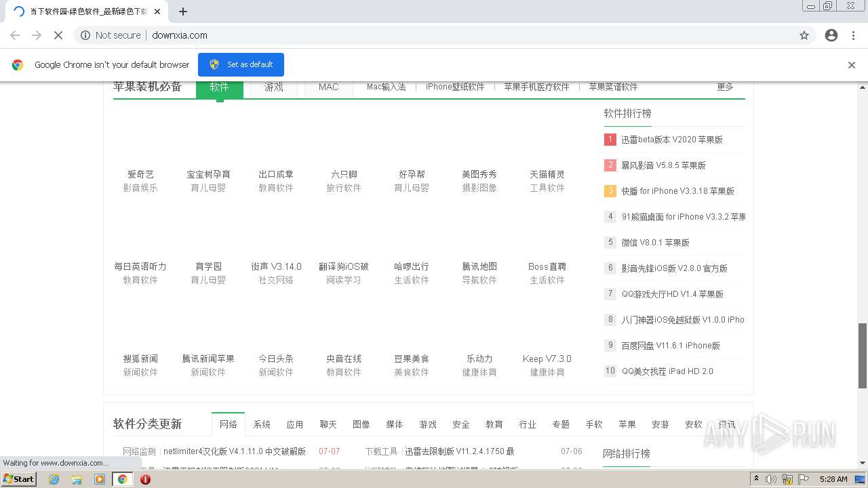Open iPhone壁纸软件 link
Screen dimensions: 868x488
point(455,87)
